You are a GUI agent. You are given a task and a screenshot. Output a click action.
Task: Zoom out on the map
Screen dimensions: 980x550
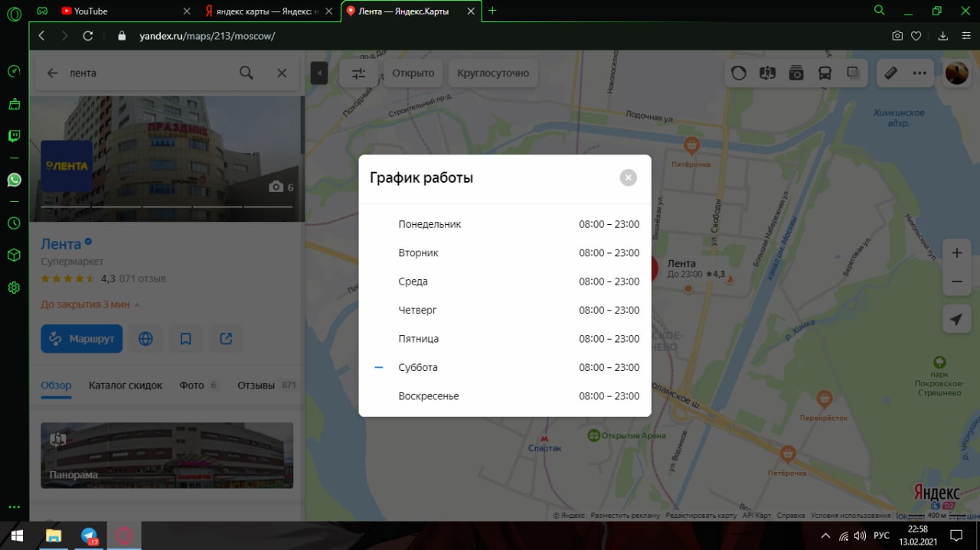957,282
